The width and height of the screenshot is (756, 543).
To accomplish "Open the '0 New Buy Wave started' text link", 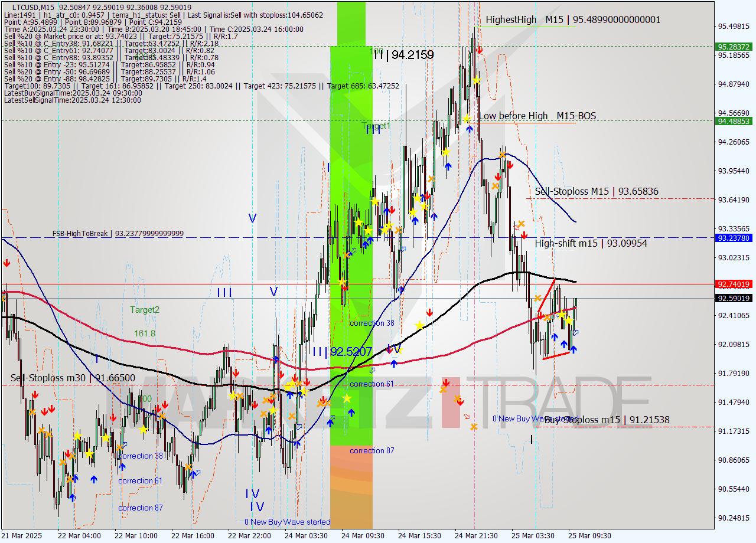I will [287, 522].
